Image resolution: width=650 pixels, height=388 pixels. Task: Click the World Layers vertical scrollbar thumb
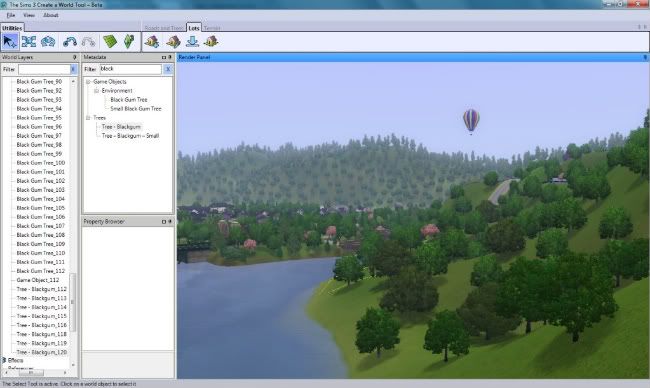[73, 302]
